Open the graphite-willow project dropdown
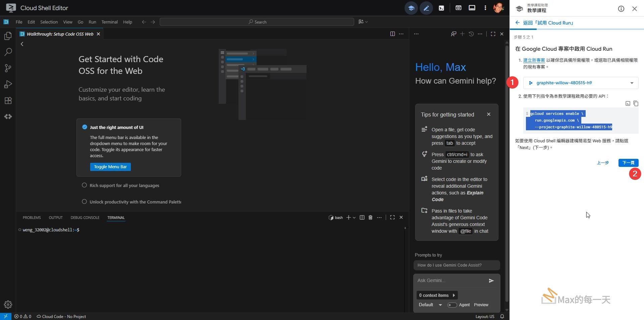Image resolution: width=644 pixels, height=320 pixels. pyautogui.click(x=580, y=83)
